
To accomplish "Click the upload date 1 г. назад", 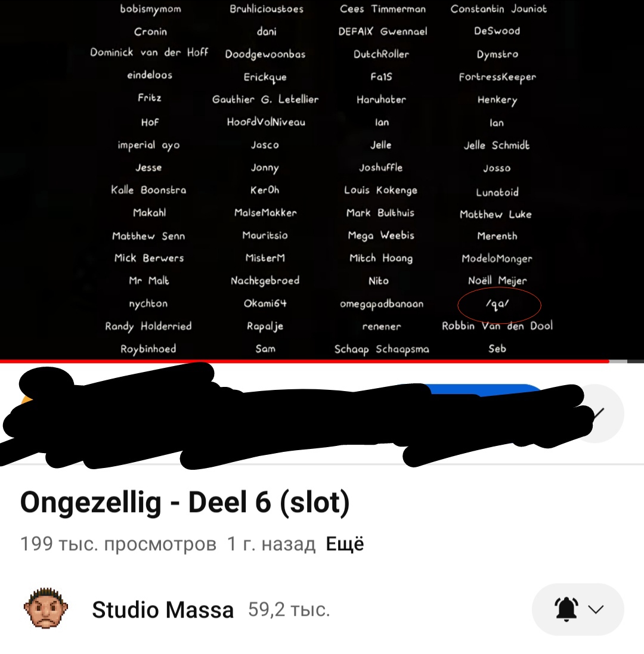I will (x=271, y=544).
